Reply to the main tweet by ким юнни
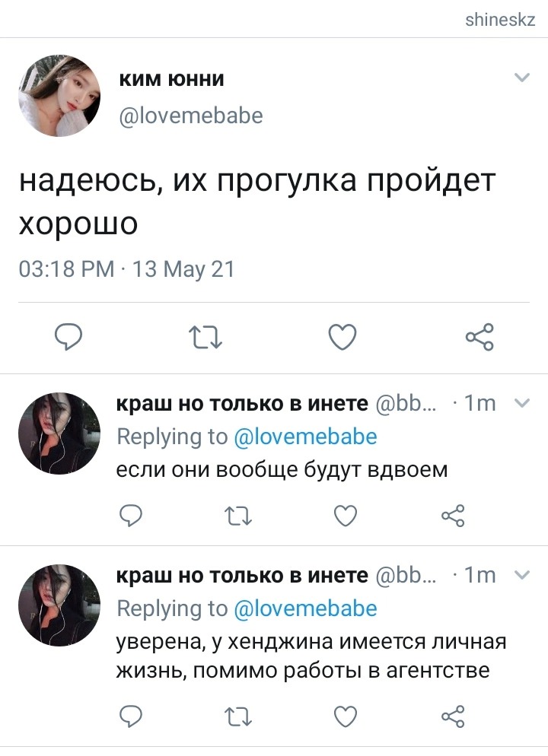Image resolution: width=548 pixels, height=756 pixels. [68, 336]
